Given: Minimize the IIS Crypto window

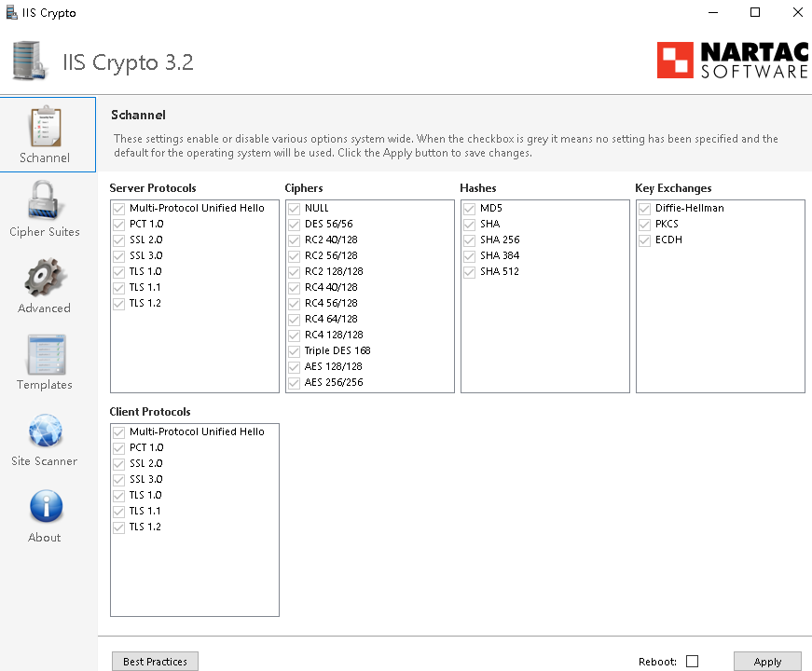Looking at the screenshot, I should coord(713,12).
